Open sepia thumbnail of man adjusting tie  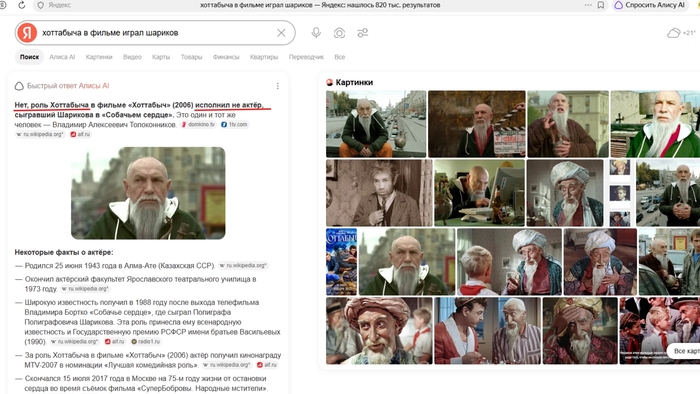tap(379, 193)
